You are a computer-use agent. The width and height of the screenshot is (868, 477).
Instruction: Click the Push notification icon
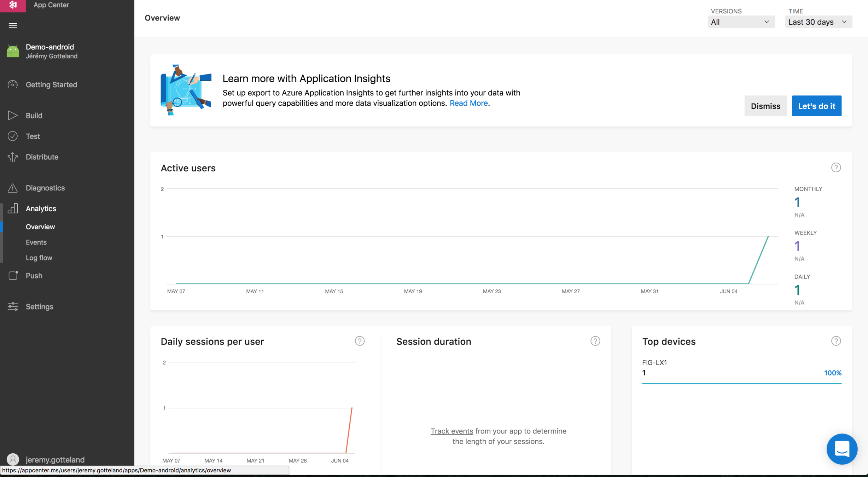point(13,276)
